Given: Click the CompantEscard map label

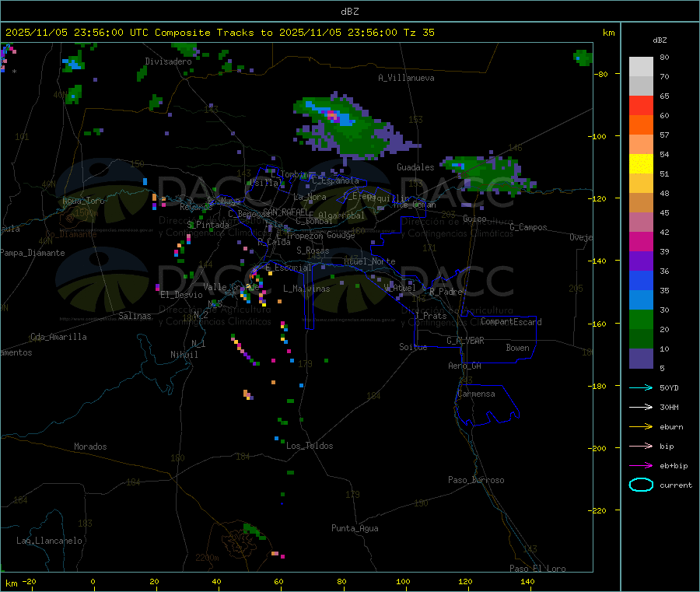Looking at the screenshot, I should 511,322.
